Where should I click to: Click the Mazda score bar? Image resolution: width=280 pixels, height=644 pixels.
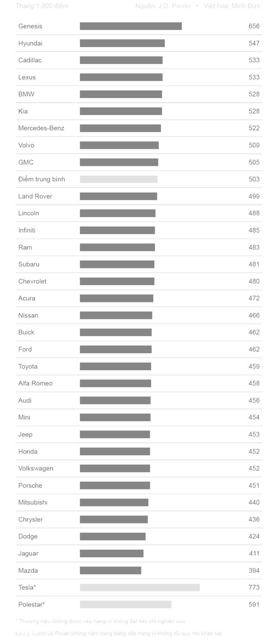110,571
